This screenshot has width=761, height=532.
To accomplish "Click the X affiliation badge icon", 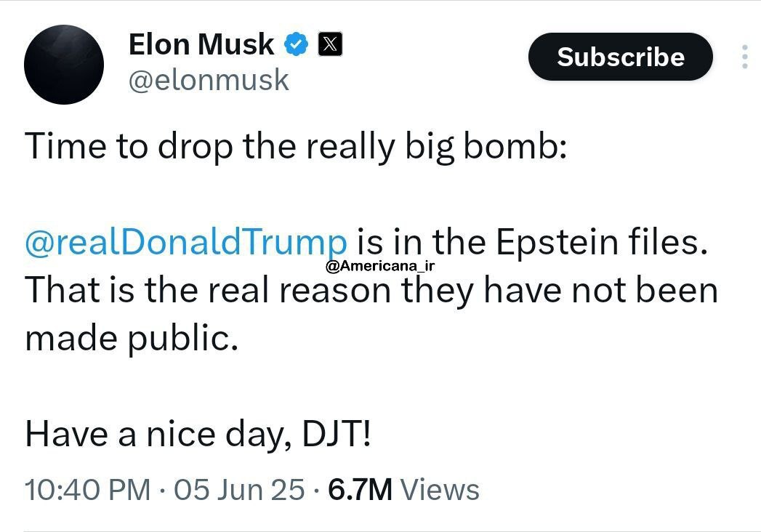I will (x=331, y=45).
